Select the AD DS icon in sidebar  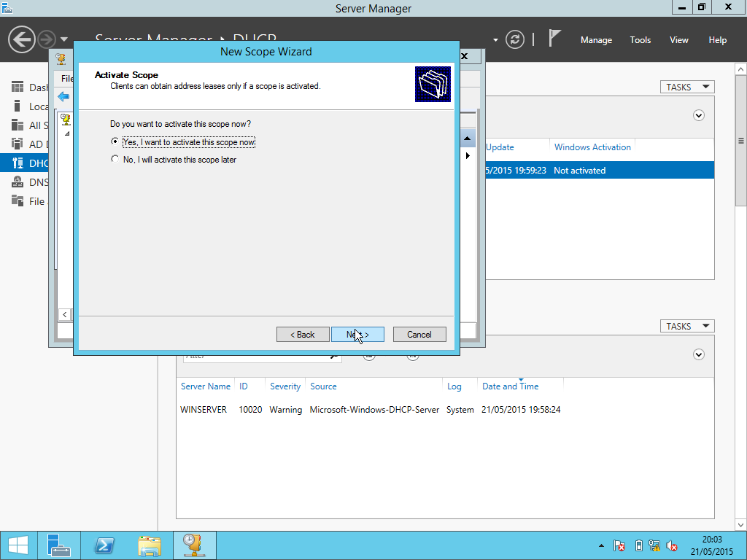(x=18, y=144)
